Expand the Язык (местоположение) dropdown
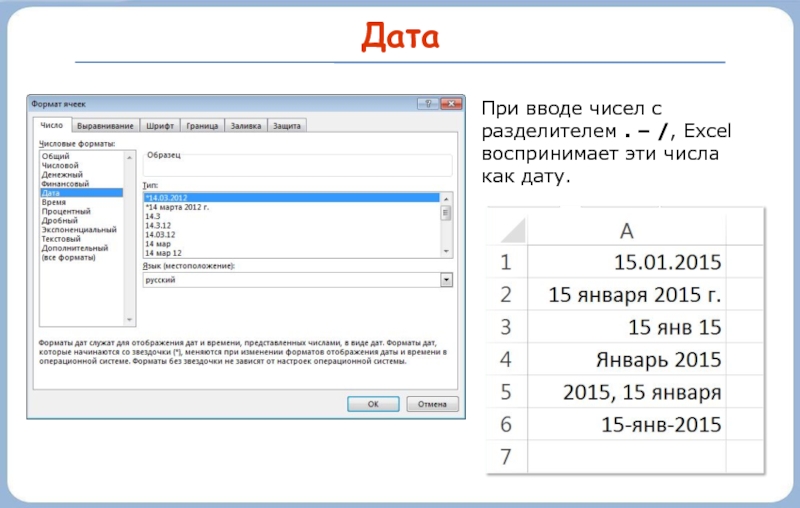The image size is (800, 508). pyautogui.click(x=446, y=281)
